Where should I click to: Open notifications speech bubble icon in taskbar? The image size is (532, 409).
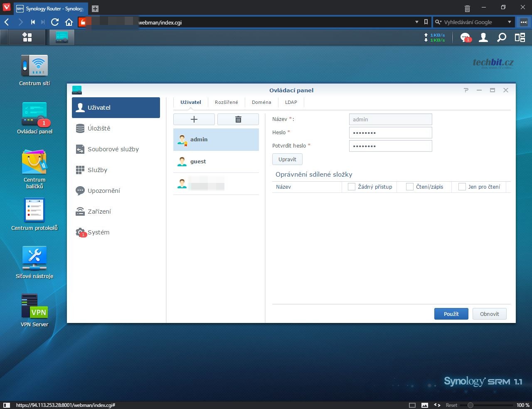[465, 37]
